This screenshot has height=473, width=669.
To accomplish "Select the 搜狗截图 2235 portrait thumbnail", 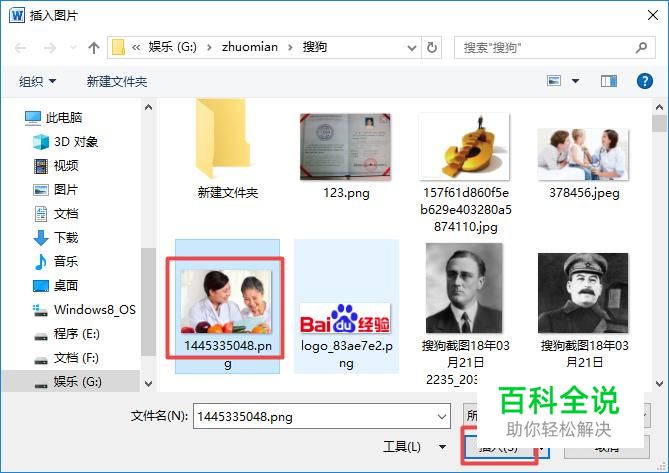I will 464,288.
